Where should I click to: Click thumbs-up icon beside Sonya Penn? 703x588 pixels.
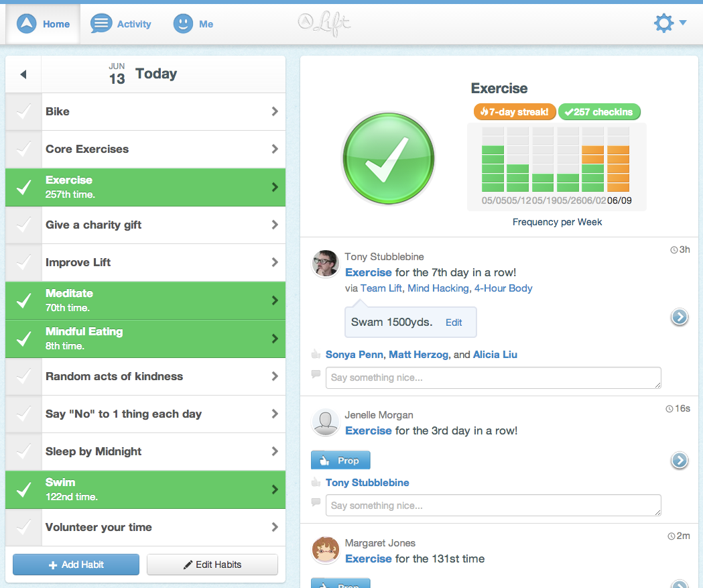pos(316,354)
